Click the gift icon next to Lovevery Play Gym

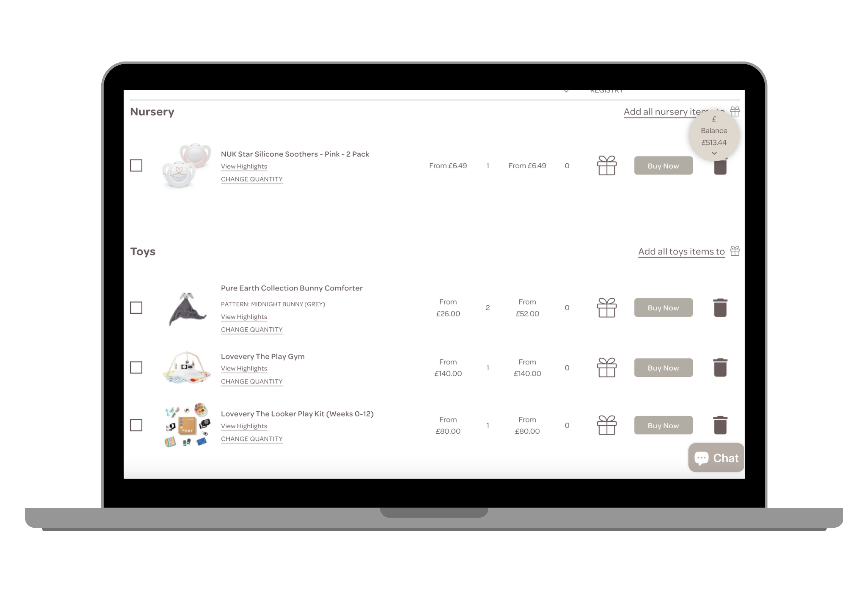point(606,368)
